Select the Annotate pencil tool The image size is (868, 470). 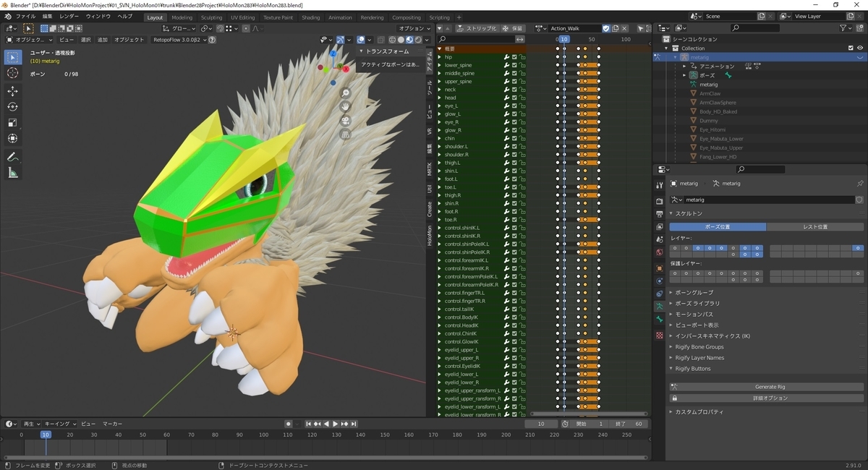[13, 157]
